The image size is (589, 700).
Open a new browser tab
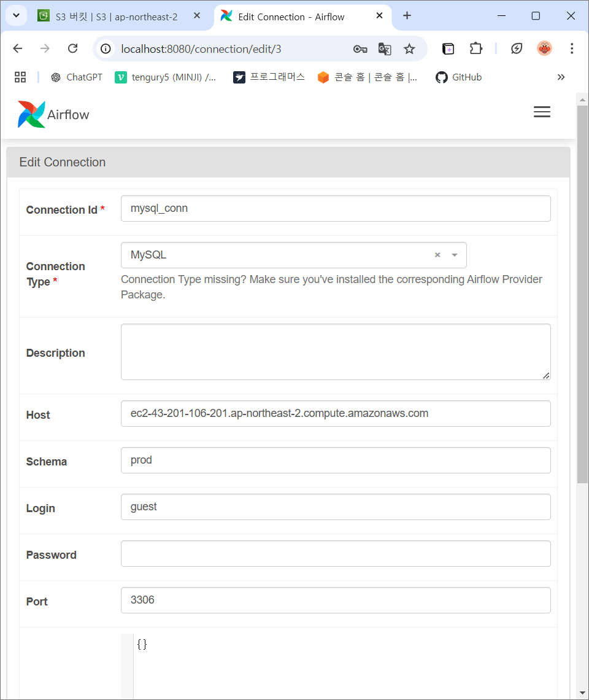407,15
